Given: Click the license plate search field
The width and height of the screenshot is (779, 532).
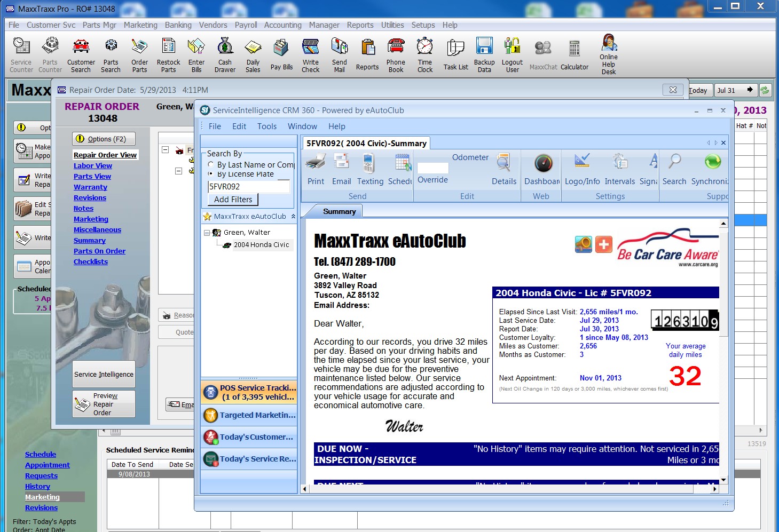Looking at the screenshot, I should 249,187.
